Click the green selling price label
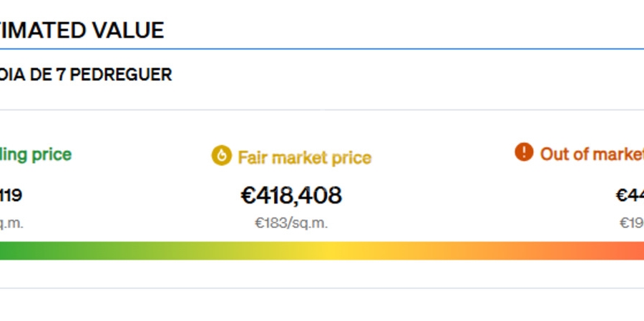Image resolution: width=644 pixels, height=321 pixels. [x=36, y=154]
